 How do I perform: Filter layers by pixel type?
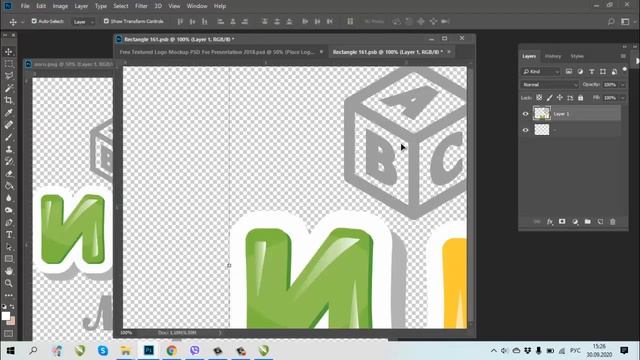(569, 71)
